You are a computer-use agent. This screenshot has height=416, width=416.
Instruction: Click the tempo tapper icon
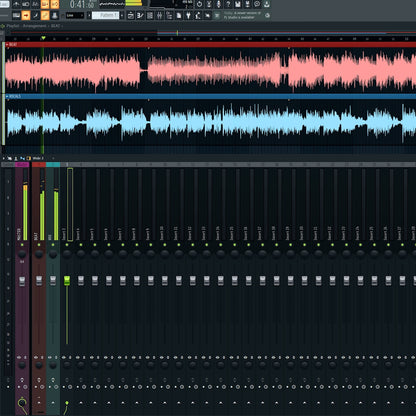(198, 15)
